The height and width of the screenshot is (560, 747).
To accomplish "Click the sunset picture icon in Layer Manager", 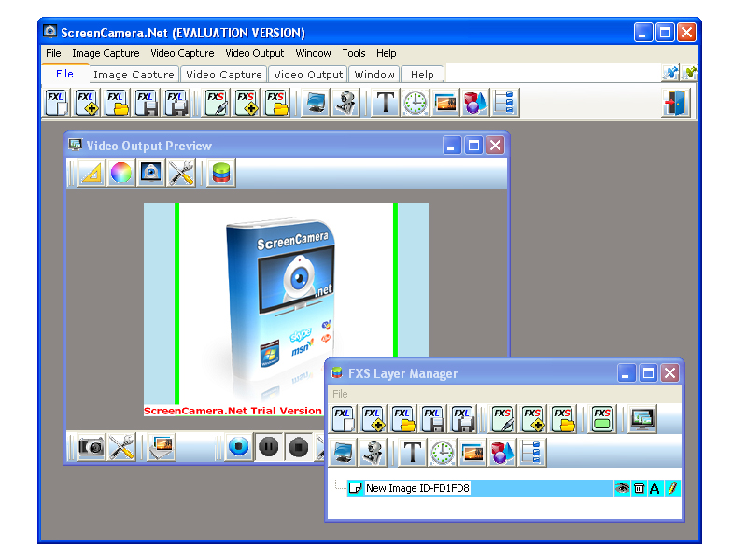I will 472,453.
